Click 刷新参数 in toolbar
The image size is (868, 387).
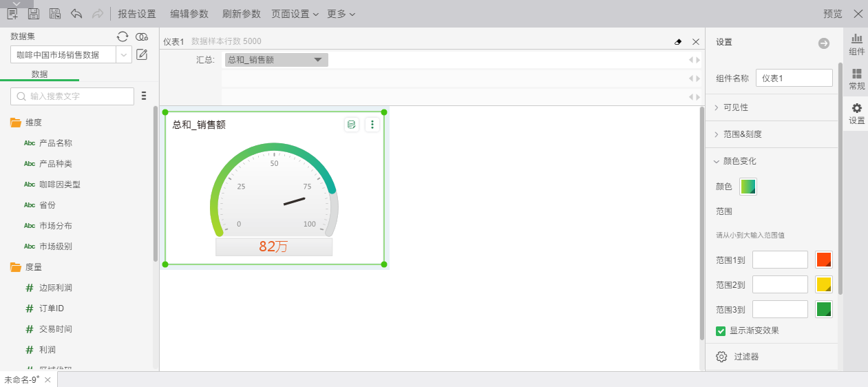click(x=242, y=14)
